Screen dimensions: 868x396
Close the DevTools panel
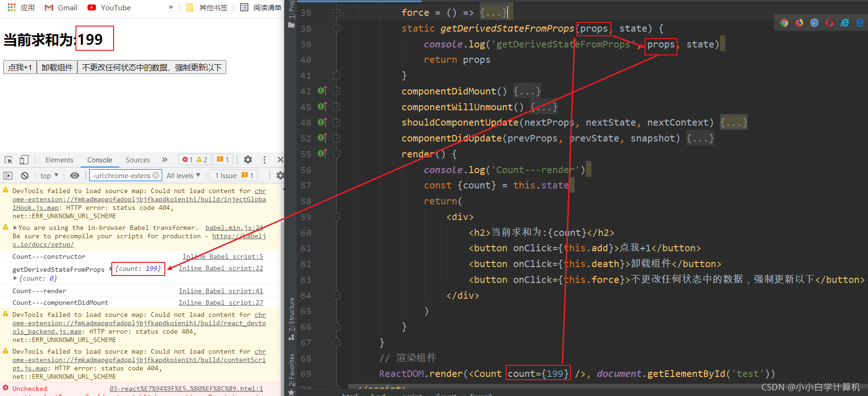[280, 160]
